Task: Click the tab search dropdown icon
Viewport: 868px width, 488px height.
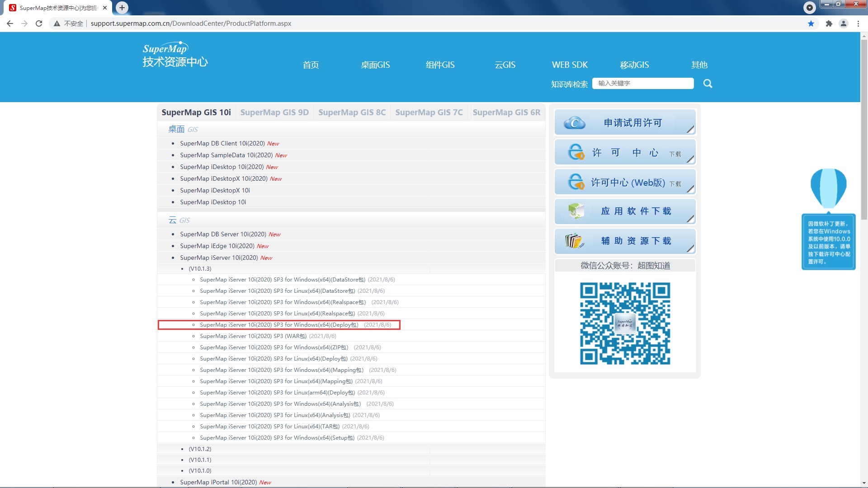Action: 810,7
